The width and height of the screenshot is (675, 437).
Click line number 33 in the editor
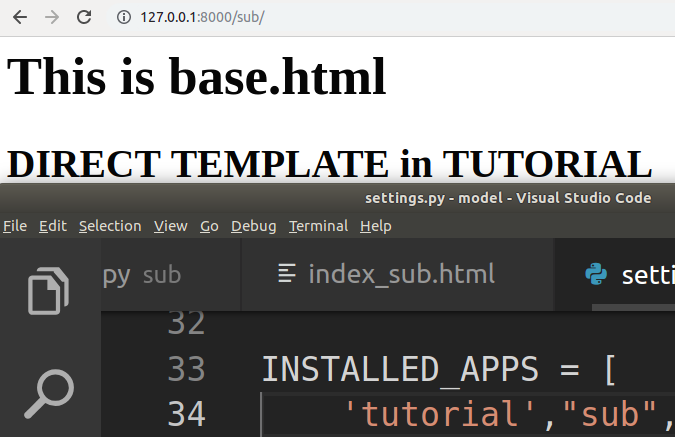tap(186, 369)
